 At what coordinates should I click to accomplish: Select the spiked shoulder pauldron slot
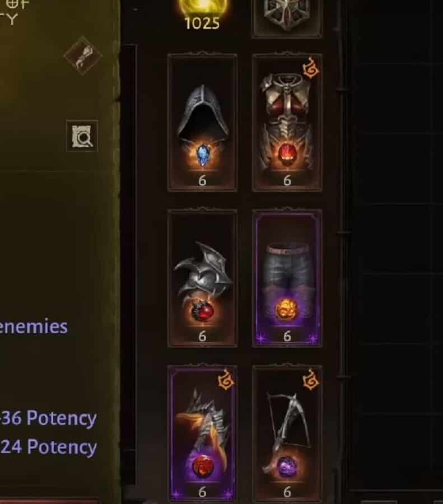202,278
